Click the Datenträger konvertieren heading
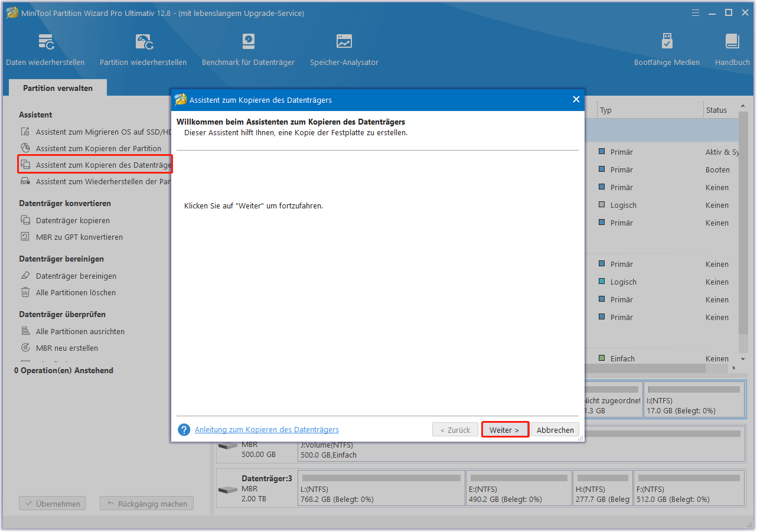The height and width of the screenshot is (532, 757). (x=65, y=203)
